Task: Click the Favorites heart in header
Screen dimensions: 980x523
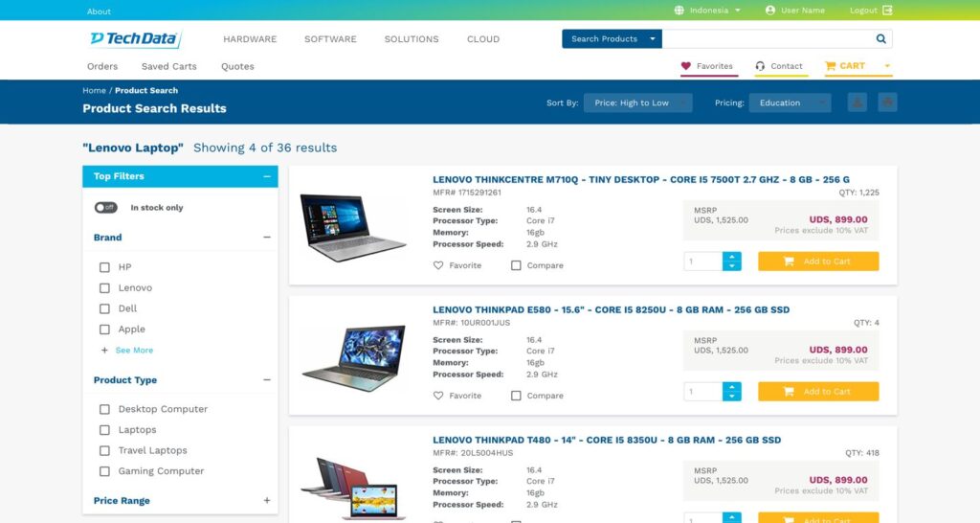Action: coord(685,66)
